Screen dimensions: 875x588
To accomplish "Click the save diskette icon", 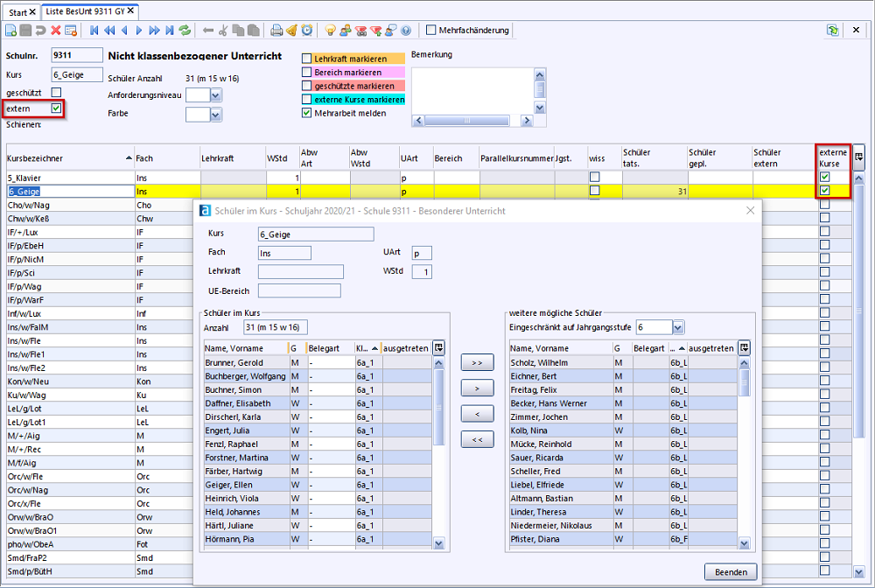I will [25, 30].
